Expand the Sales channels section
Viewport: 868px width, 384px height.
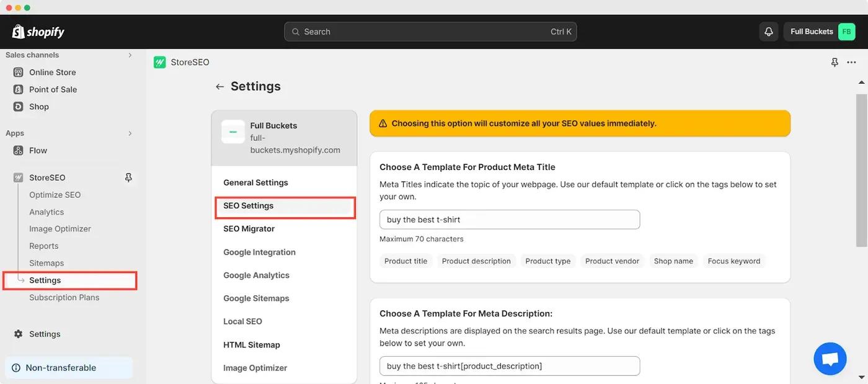(x=130, y=55)
